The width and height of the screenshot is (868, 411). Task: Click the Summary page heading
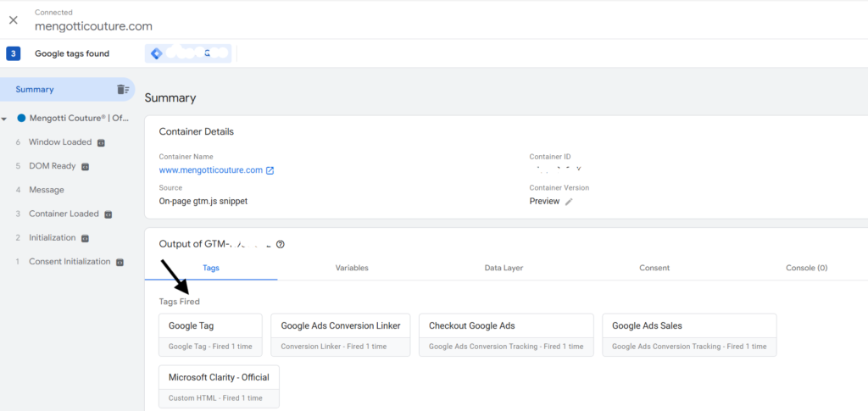click(170, 98)
